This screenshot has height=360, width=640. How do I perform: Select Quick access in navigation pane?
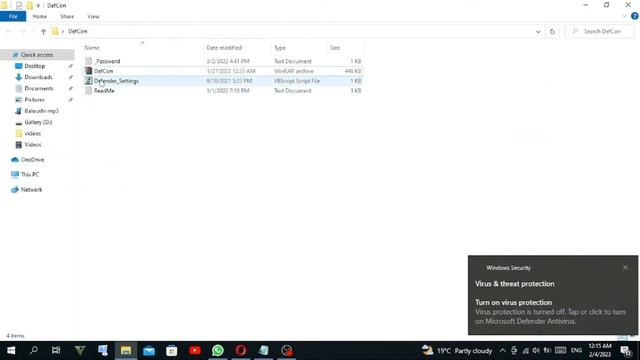tap(37, 55)
